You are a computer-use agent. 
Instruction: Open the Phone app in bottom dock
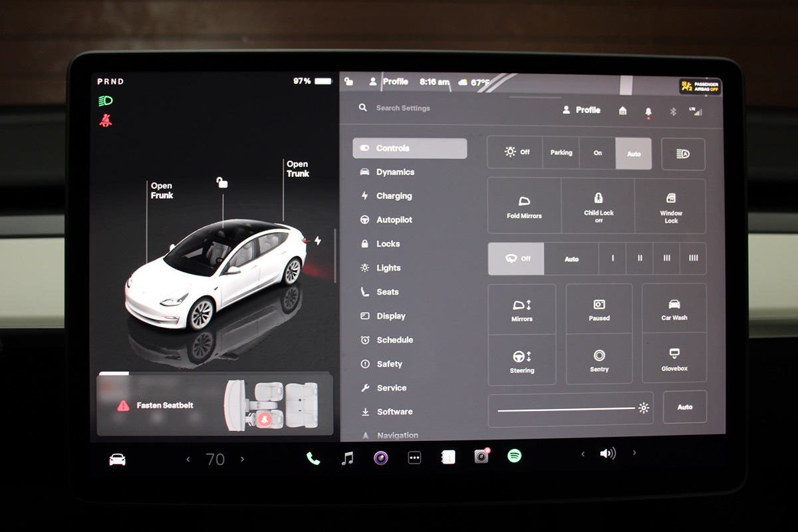click(313, 458)
